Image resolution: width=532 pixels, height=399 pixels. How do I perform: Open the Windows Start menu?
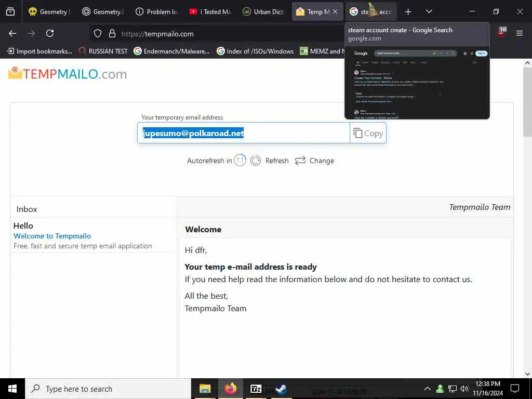pyautogui.click(x=12, y=389)
